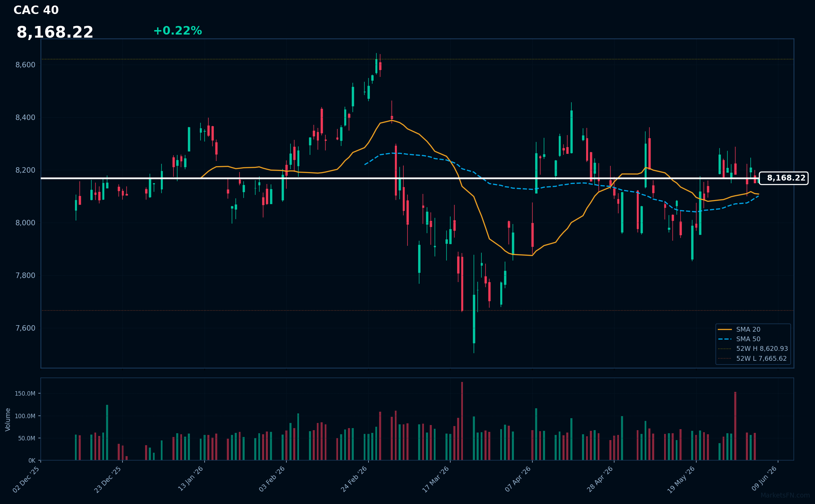Screen dimensions: 815x504
Task: Click the 07 Apr '26 date label
Action: 518,479
